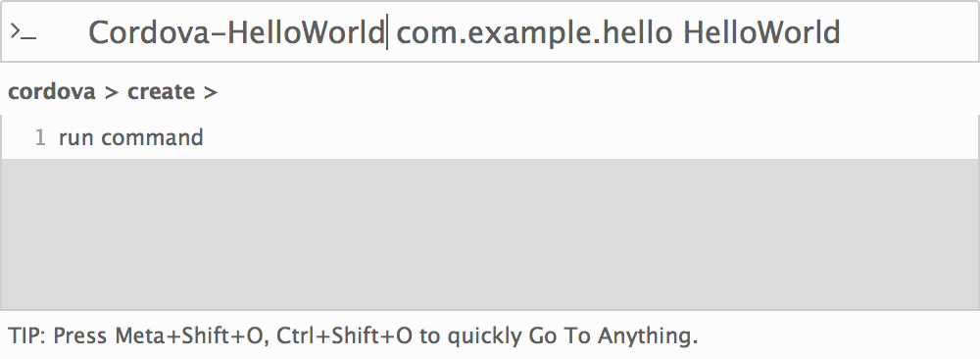Click the trailing arrow after "create"
Image resolution: width=980 pixels, height=359 pixels.
tap(211, 92)
